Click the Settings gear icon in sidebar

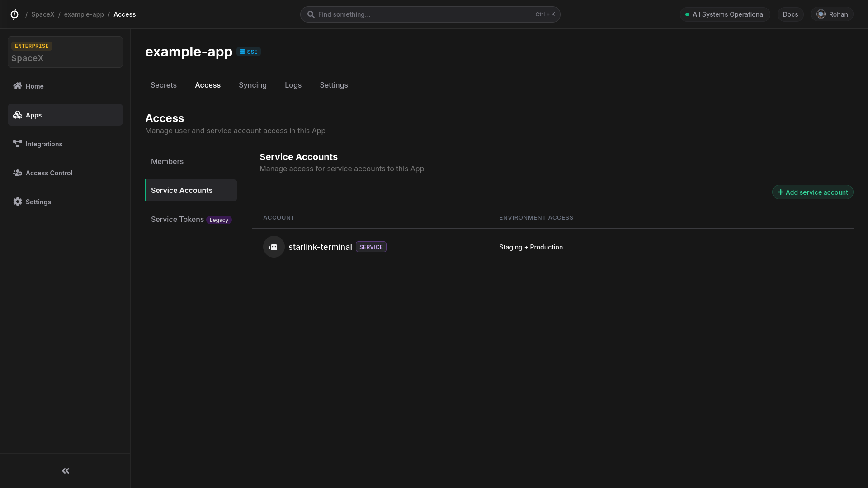coord(17,202)
